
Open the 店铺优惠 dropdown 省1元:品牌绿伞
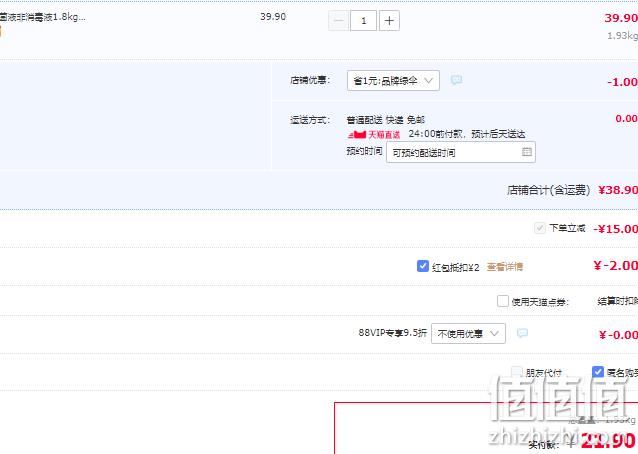point(393,81)
